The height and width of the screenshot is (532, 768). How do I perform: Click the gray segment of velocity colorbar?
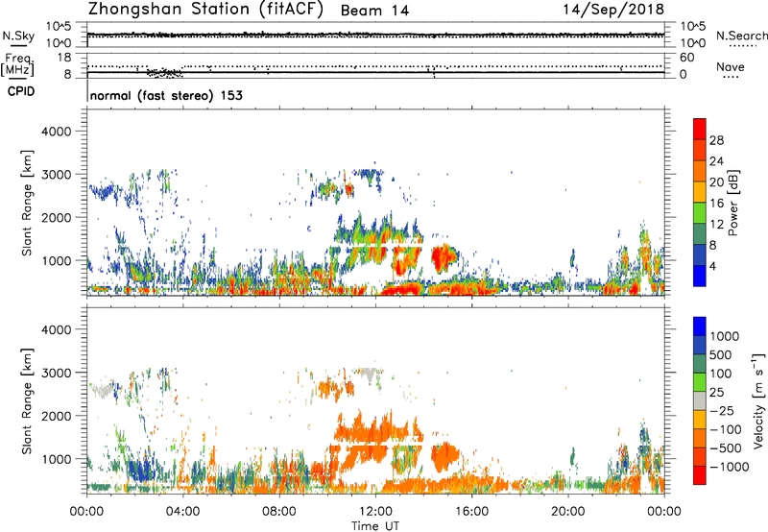(x=700, y=400)
